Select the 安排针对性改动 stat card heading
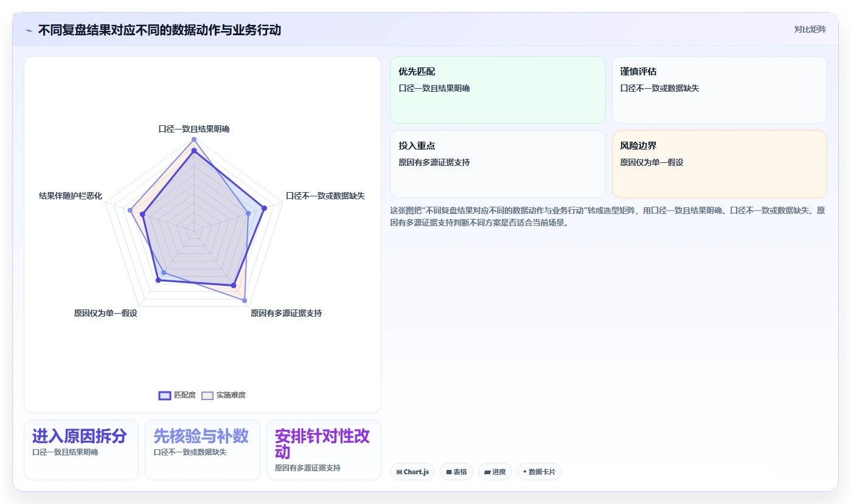851x504 pixels. tap(322, 444)
